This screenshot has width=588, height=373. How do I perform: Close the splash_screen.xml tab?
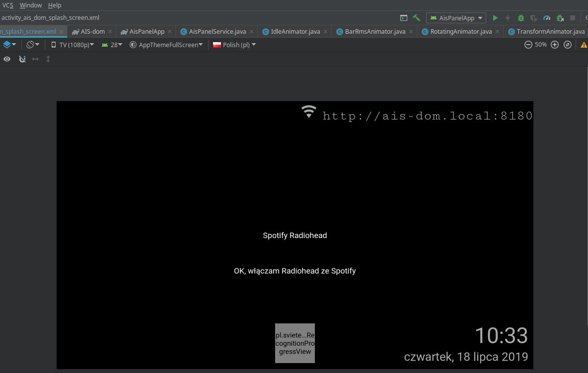[62, 31]
